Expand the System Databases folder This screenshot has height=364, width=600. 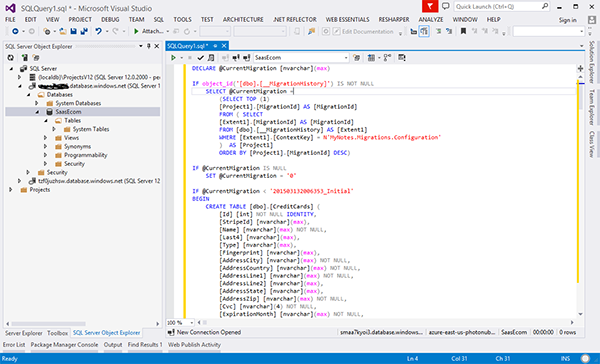point(37,103)
